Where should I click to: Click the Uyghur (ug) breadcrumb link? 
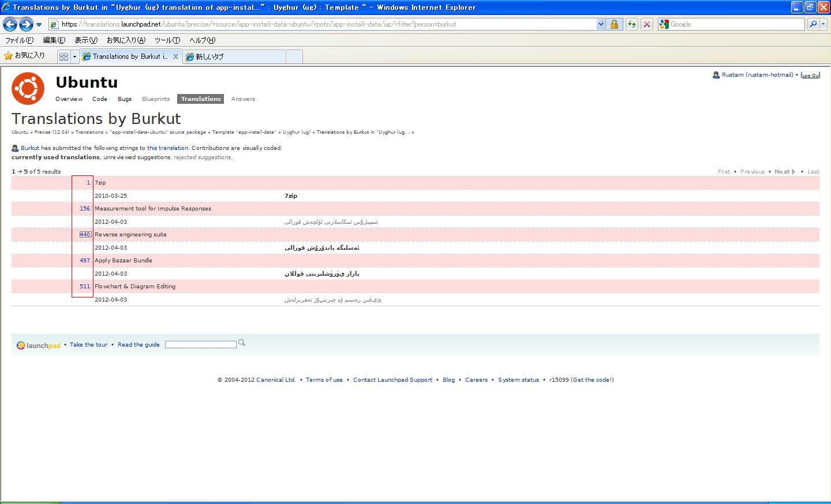coord(297,132)
